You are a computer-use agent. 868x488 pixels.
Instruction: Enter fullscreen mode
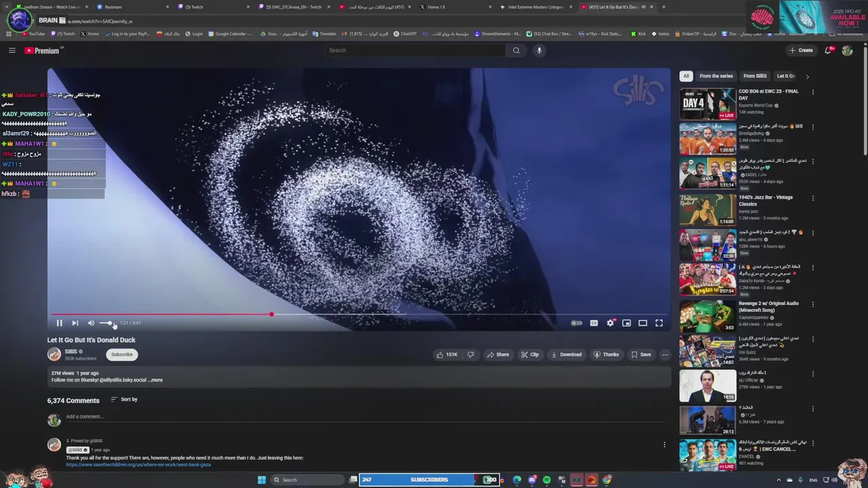(659, 323)
